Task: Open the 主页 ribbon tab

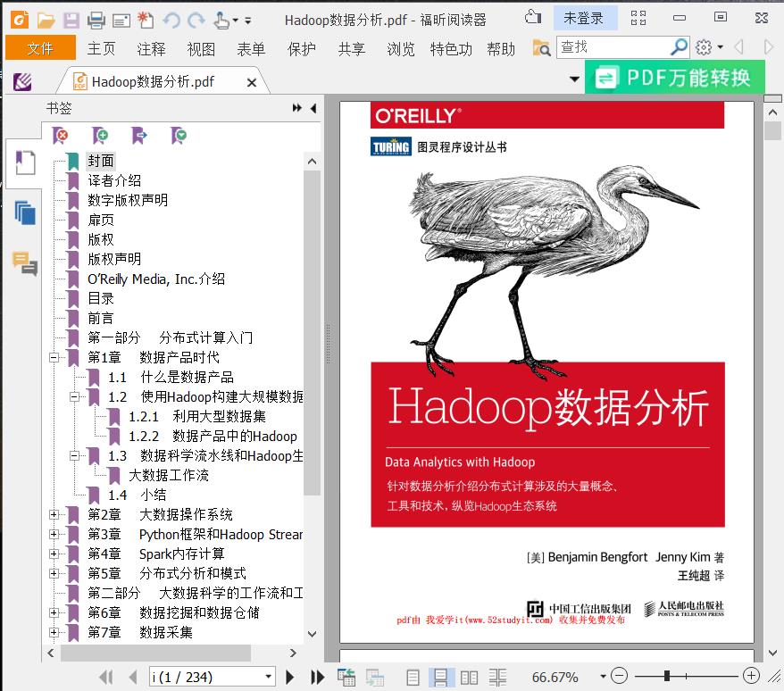Action: click(101, 48)
